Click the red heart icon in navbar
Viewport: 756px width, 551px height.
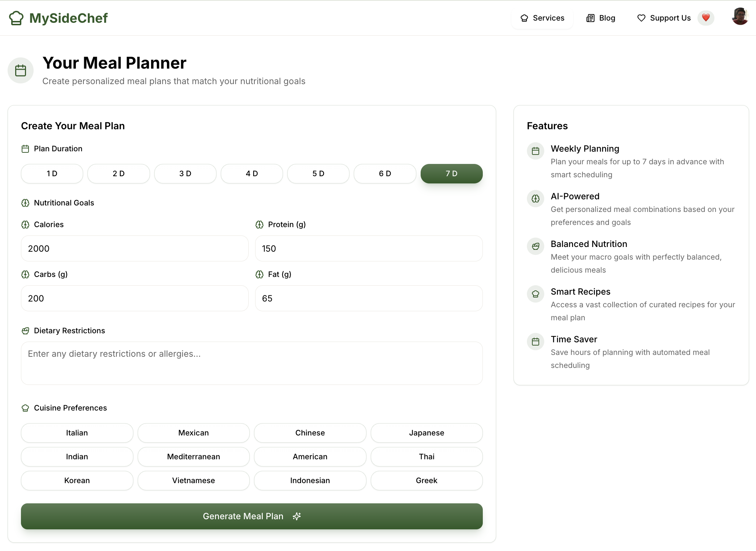(705, 18)
